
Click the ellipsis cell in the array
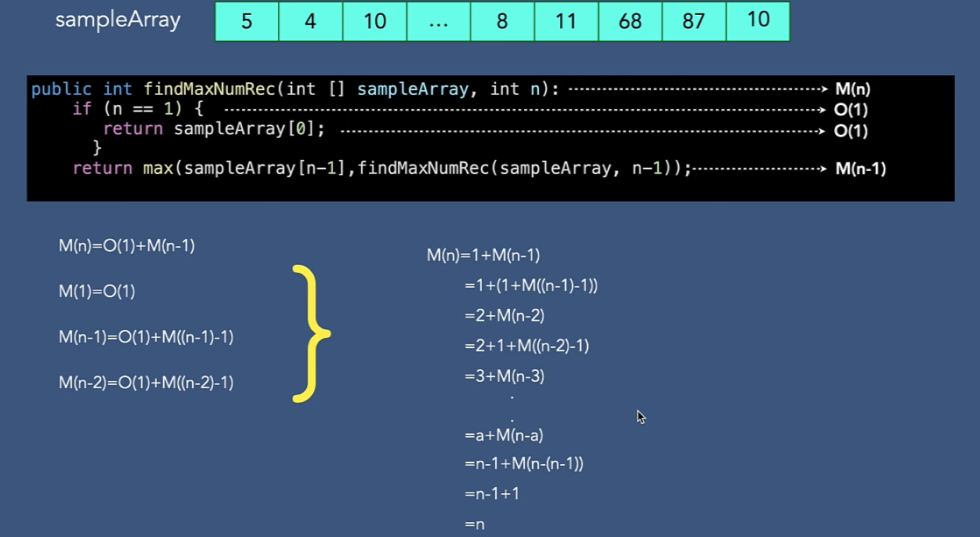click(x=438, y=22)
